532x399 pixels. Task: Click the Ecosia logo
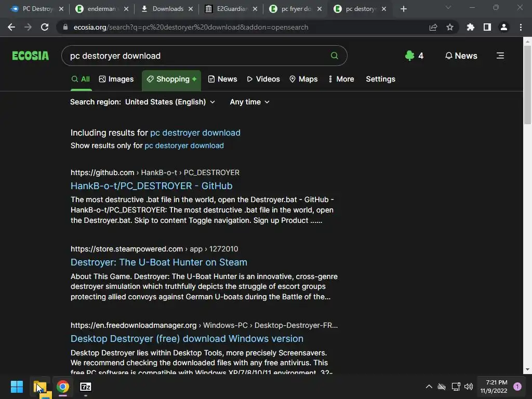[x=31, y=56]
